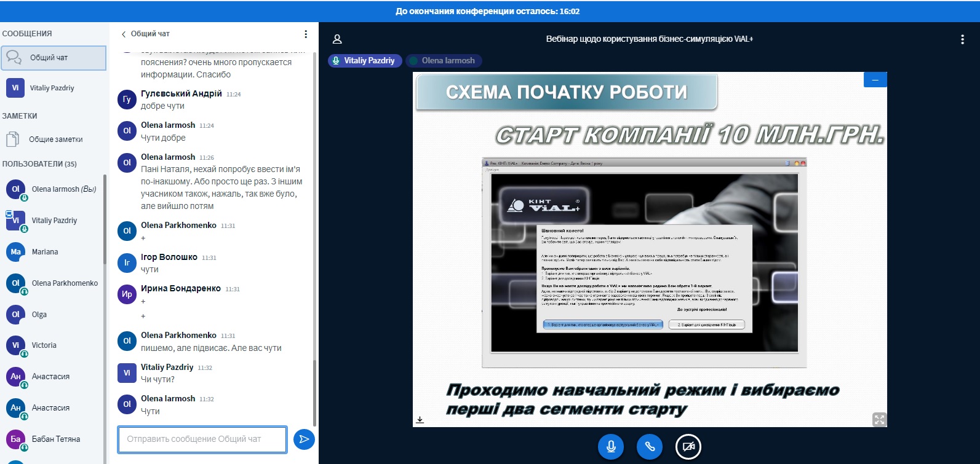
Task: Open chat options three-dot menu
Action: point(306,34)
